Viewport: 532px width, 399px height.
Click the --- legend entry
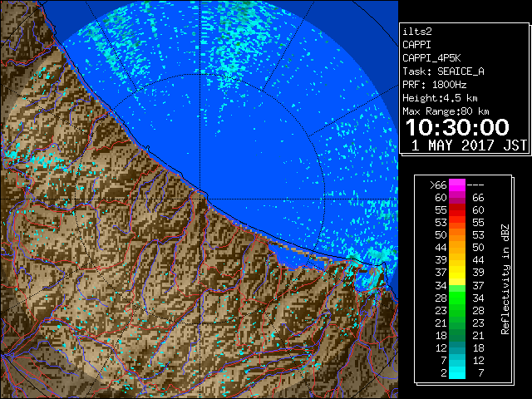pyautogui.click(x=475, y=185)
